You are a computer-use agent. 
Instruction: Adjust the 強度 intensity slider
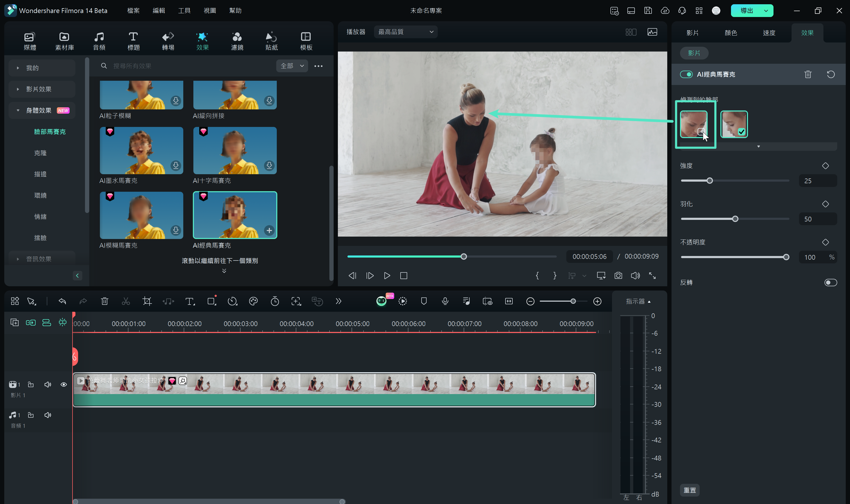click(709, 181)
